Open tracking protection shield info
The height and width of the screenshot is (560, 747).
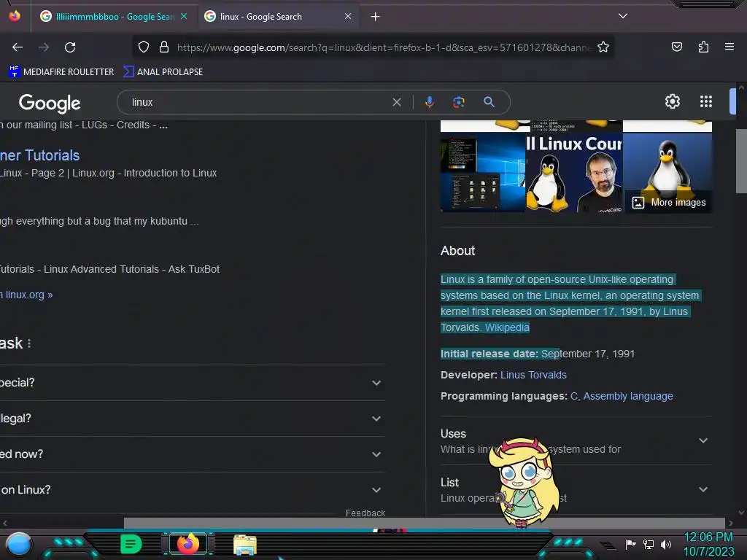[144, 47]
